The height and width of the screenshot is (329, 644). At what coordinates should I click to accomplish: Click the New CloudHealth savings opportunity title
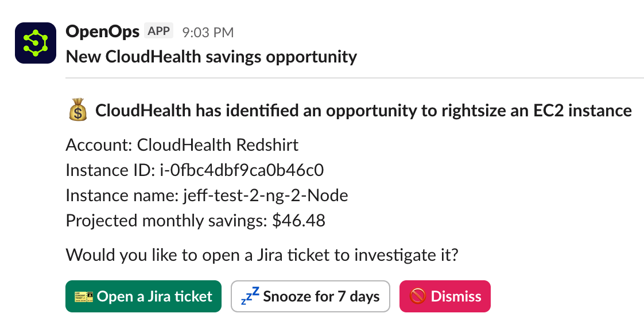pos(211,57)
